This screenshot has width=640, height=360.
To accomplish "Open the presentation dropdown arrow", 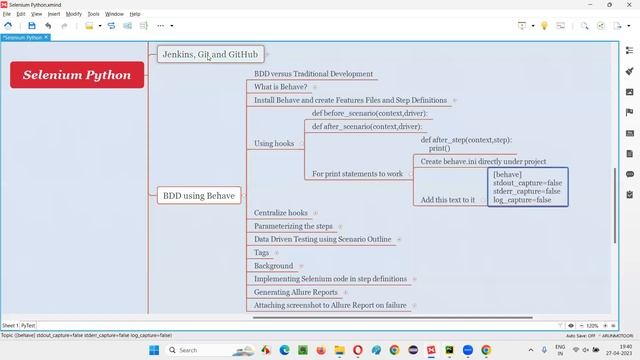I will click(x=533, y=26).
